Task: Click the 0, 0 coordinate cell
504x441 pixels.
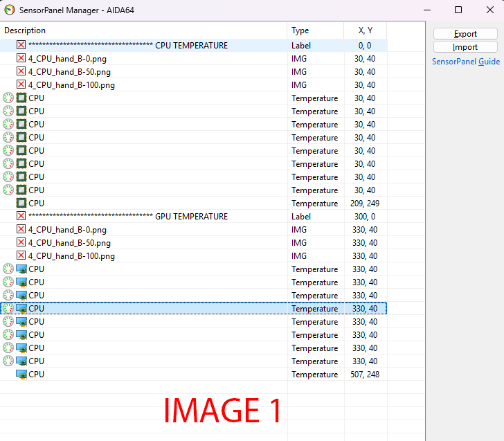Action: coord(365,45)
